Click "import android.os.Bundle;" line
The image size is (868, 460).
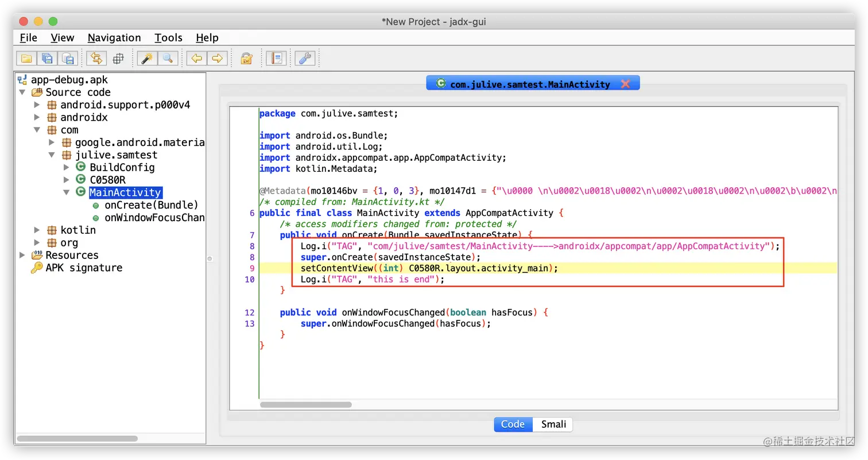[324, 136]
